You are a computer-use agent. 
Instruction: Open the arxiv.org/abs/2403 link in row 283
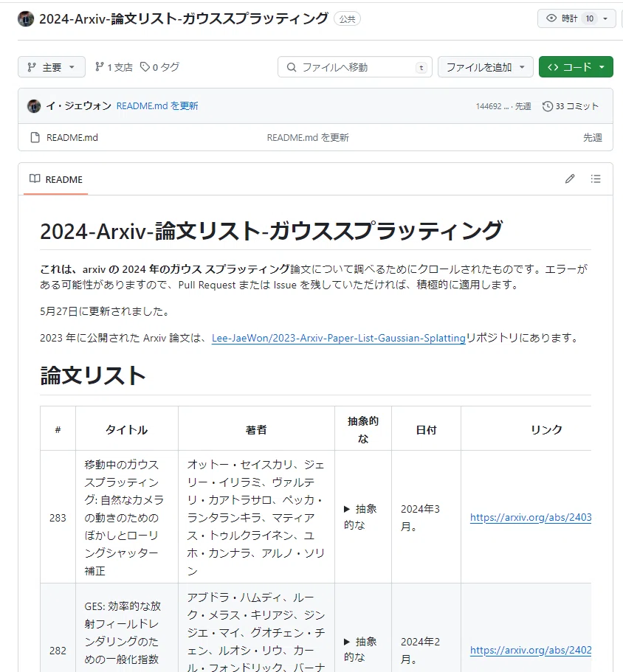pos(531,517)
